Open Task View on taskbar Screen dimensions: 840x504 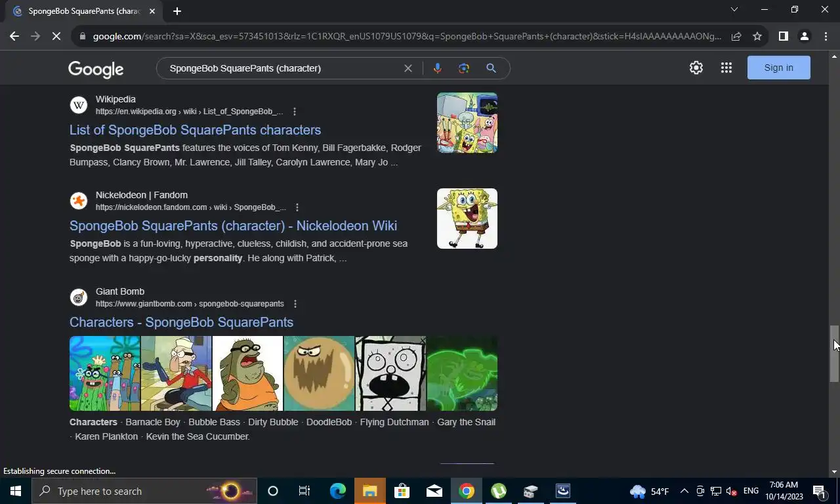tap(304, 491)
